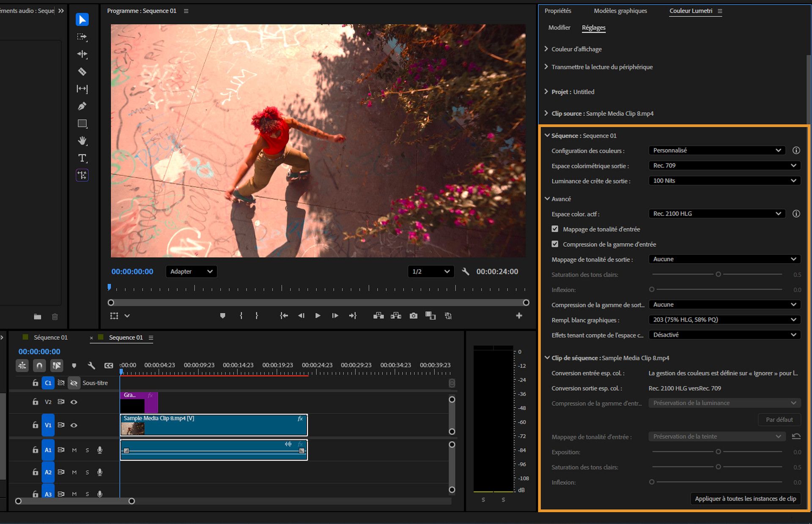Image resolution: width=812 pixels, height=524 pixels.
Task: Add a marker in the program monitor
Action: tap(223, 315)
